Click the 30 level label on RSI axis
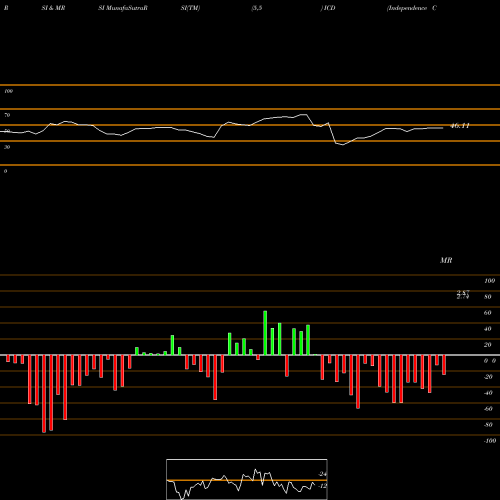The height and width of the screenshot is (500, 500). (x=7, y=147)
